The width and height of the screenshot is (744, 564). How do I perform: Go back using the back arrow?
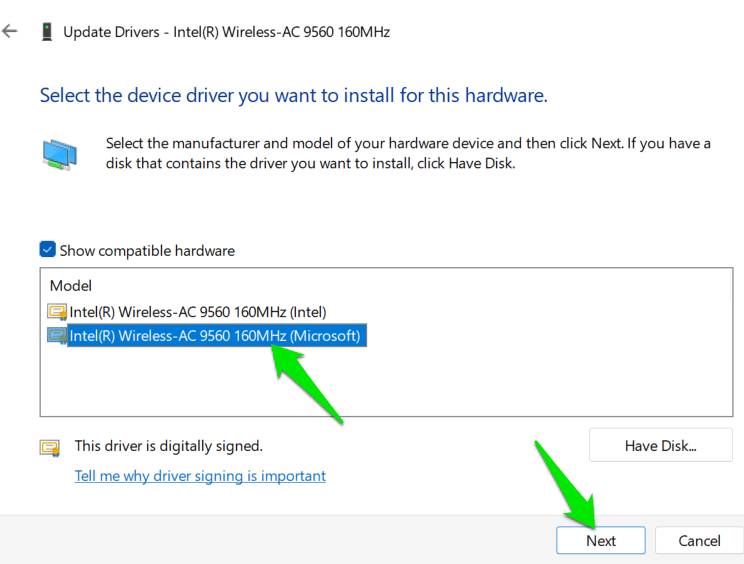[9, 31]
